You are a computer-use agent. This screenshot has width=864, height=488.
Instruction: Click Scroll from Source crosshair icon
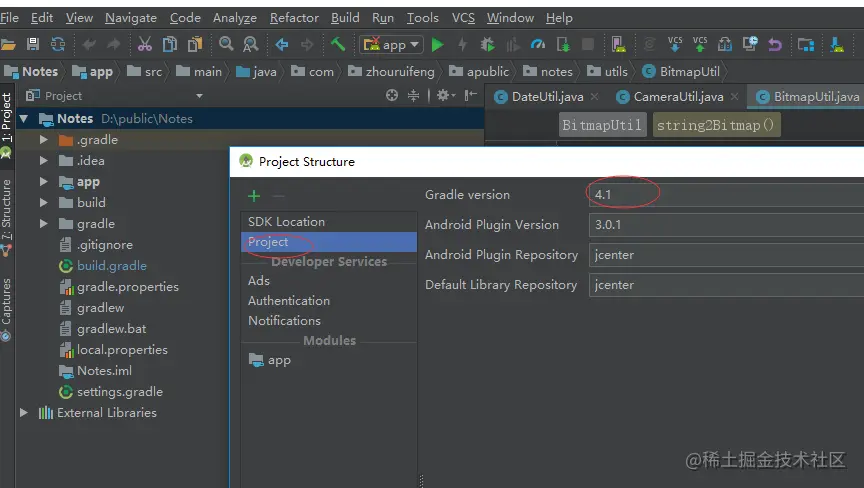pos(392,95)
